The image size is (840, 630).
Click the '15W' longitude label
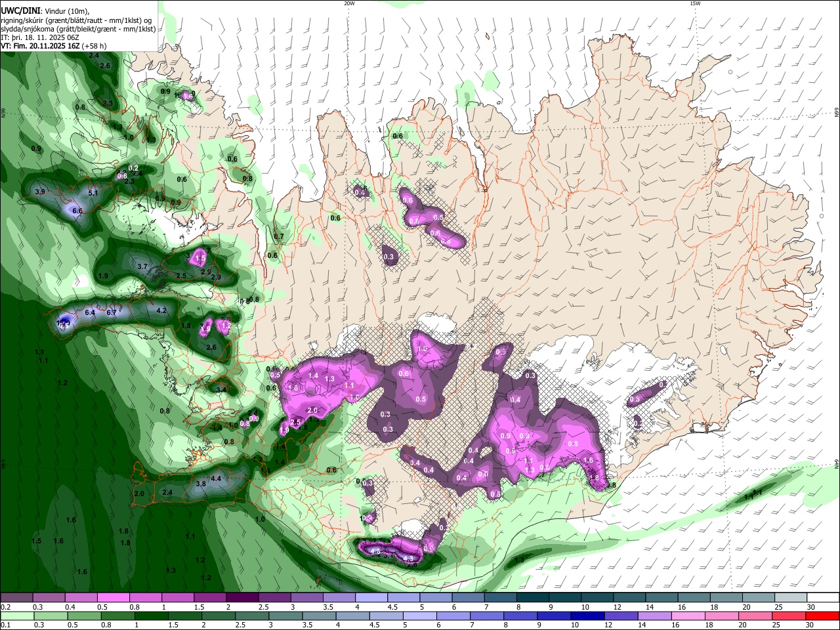[x=695, y=3]
